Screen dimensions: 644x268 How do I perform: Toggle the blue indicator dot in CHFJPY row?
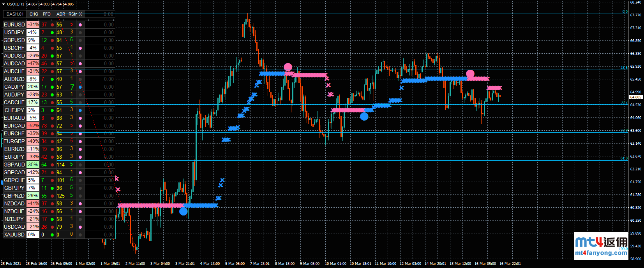tap(80, 110)
